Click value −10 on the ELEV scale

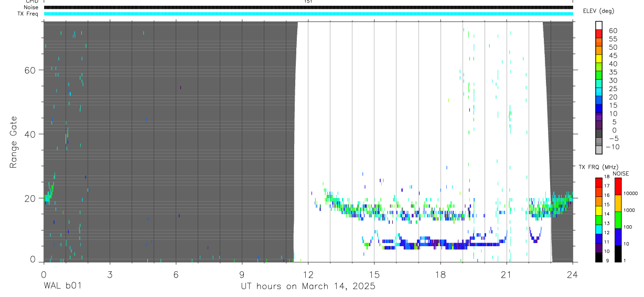(x=613, y=147)
